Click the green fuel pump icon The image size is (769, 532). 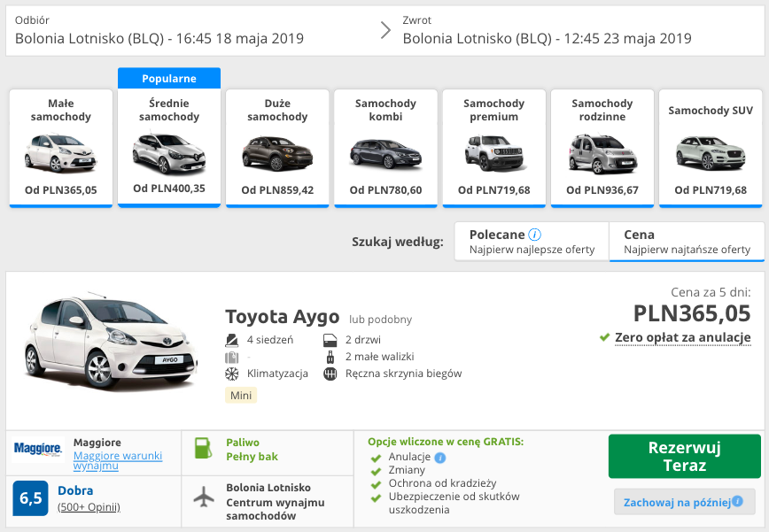point(203,448)
